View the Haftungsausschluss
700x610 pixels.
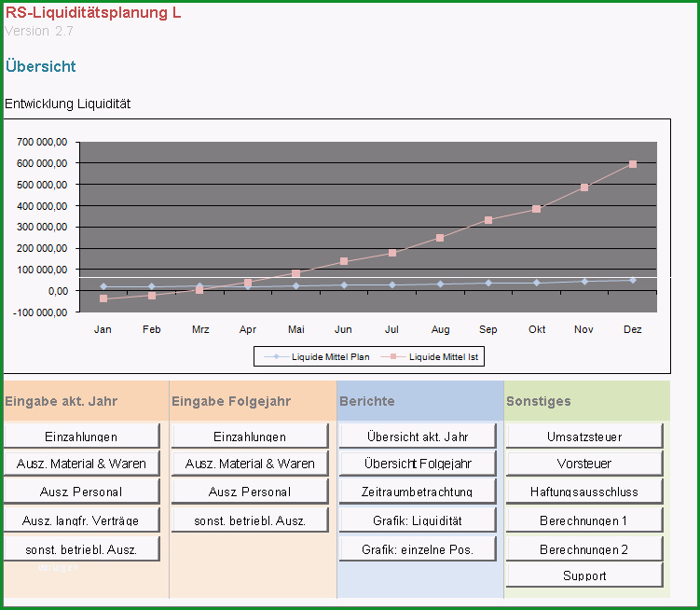pyautogui.click(x=584, y=492)
